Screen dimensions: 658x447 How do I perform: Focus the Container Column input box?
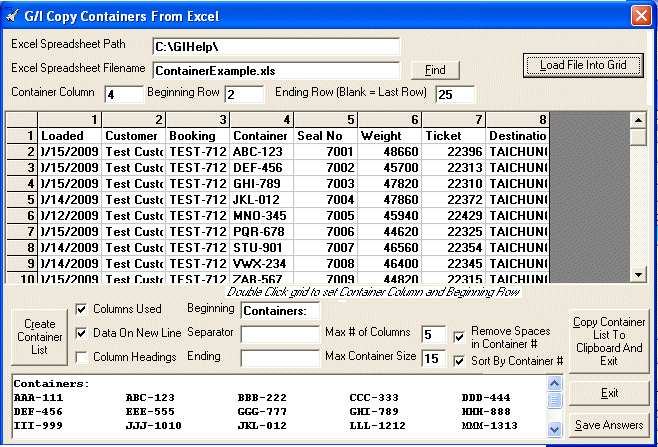tap(123, 94)
